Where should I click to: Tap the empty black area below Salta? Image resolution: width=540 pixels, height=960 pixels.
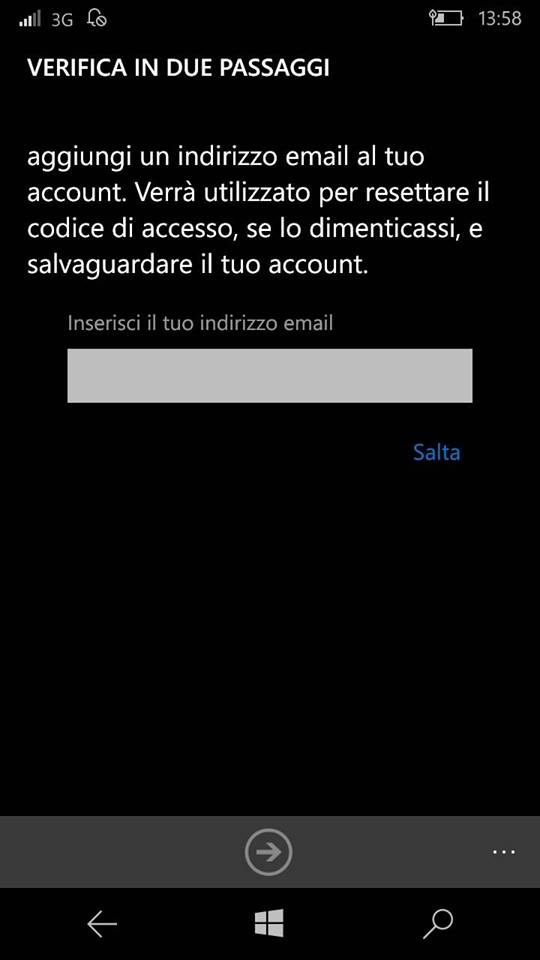point(269,637)
